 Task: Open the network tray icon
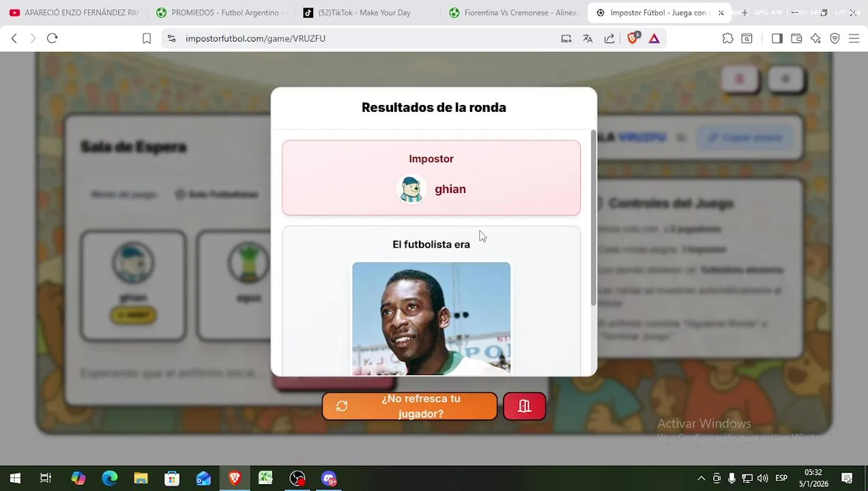(747, 479)
